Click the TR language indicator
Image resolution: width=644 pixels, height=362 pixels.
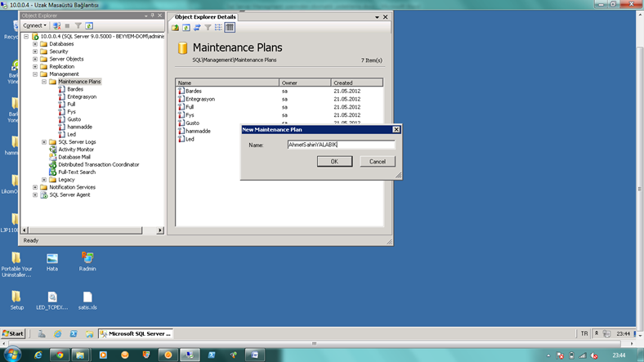click(584, 333)
